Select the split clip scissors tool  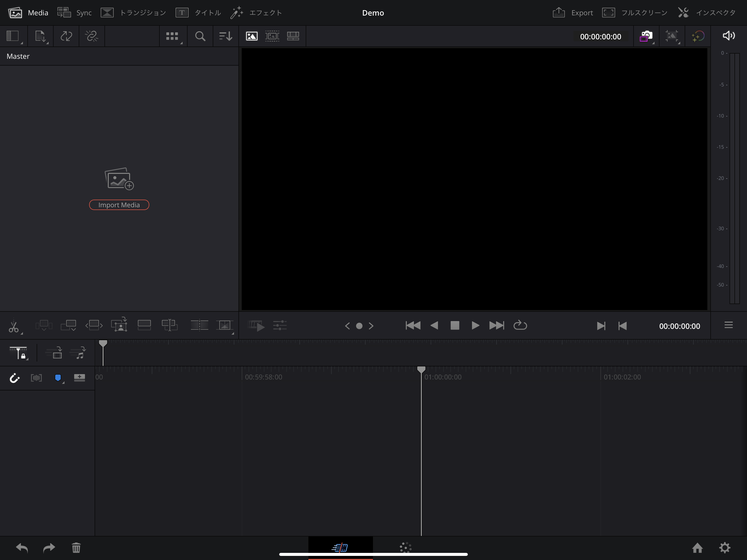pyautogui.click(x=14, y=326)
